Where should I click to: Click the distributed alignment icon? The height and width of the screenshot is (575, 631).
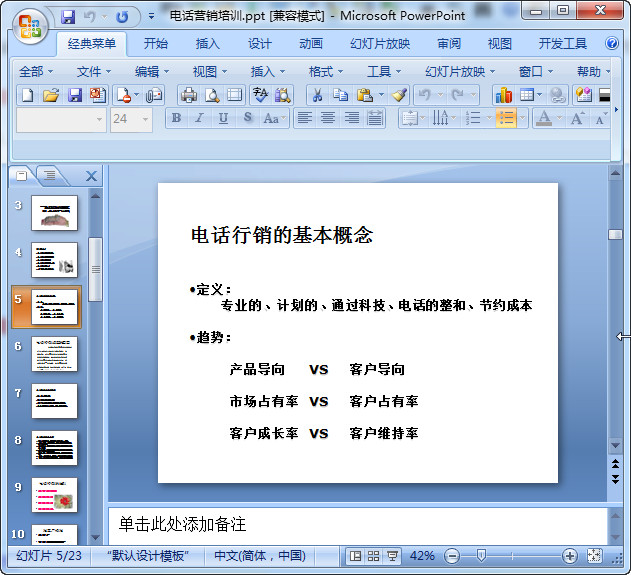pos(375,118)
